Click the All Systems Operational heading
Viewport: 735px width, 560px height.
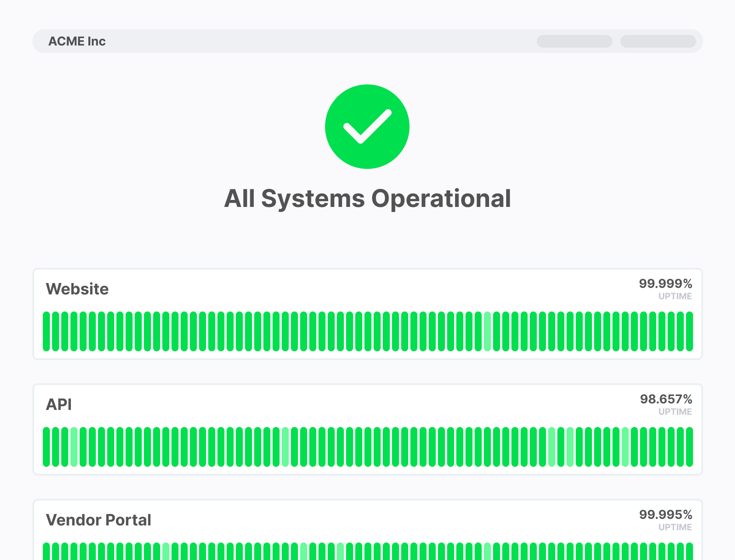click(367, 198)
